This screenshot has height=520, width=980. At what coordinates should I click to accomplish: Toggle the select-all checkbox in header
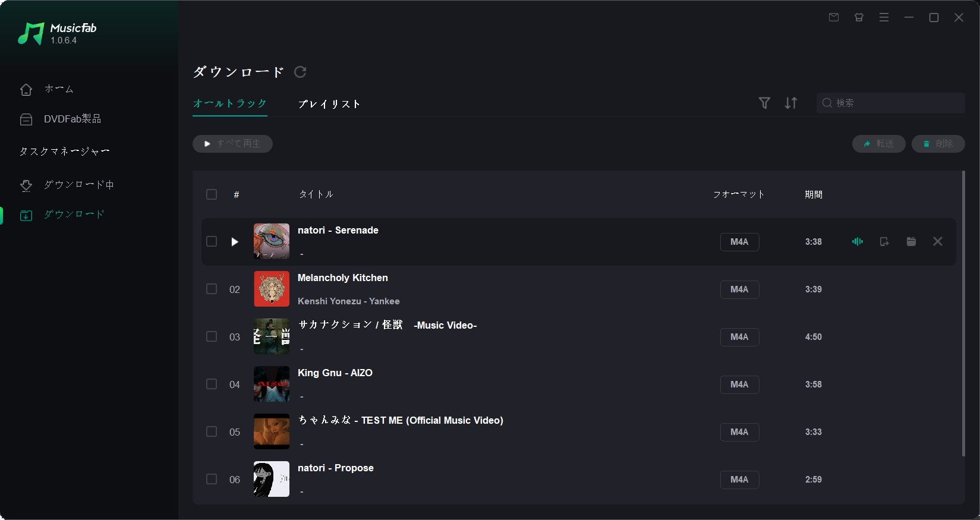click(212, 194)
